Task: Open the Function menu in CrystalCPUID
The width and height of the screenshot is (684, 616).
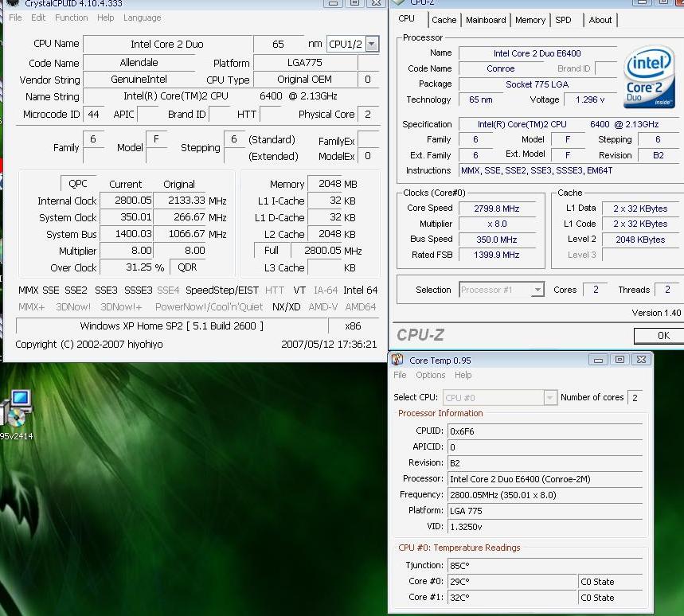Action: tap(72, 18)
